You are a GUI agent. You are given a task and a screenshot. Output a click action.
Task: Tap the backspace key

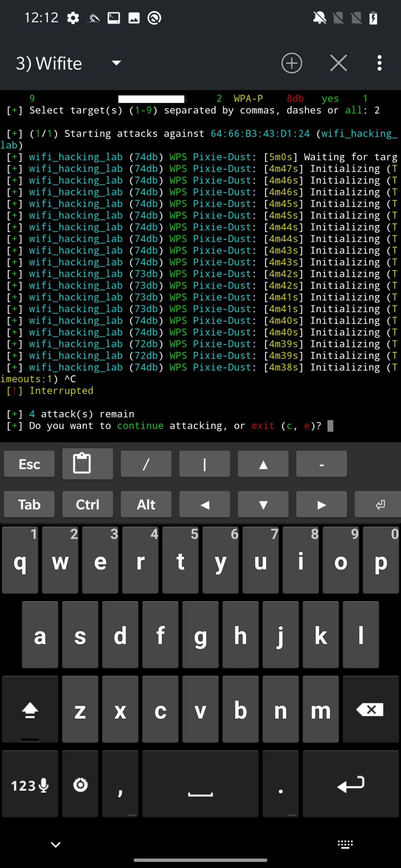pyautogui.click(x=371, y=709)
